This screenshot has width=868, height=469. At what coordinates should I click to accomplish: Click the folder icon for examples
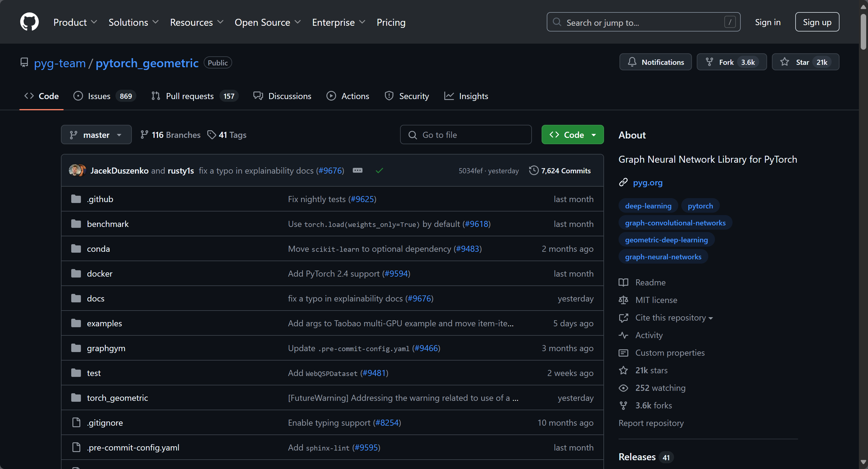[x=76, y=323]
